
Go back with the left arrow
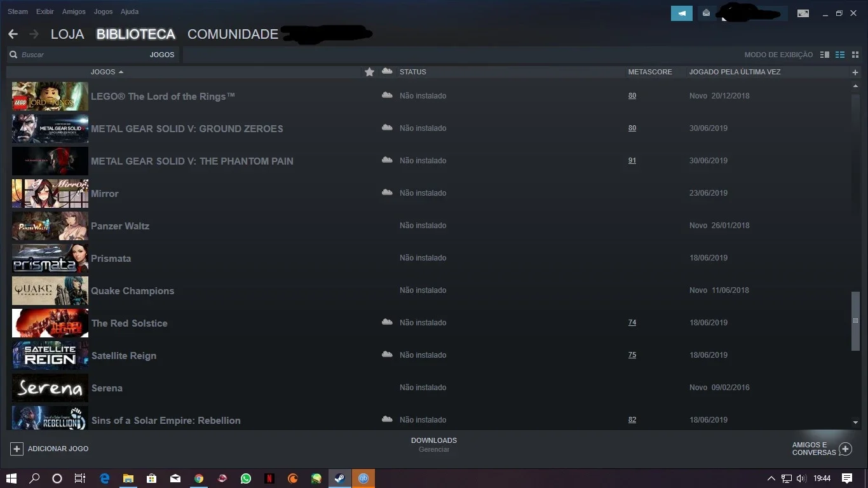pos(13,34)
